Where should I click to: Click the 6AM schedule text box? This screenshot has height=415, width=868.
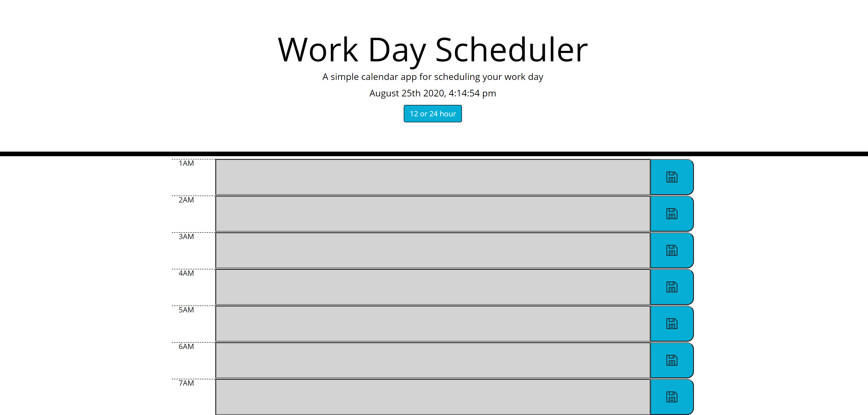(x=433, y=360)
